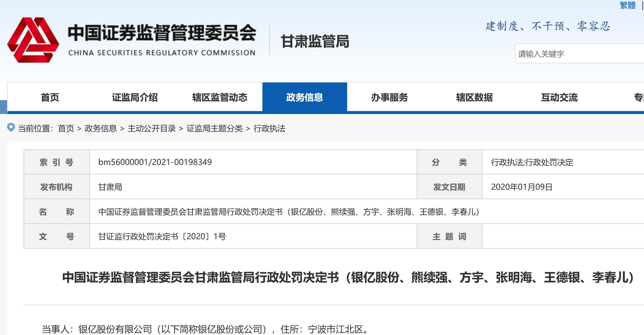Click the blue location pin icon
Screen dimensions: 644x335
click(11, 128)
